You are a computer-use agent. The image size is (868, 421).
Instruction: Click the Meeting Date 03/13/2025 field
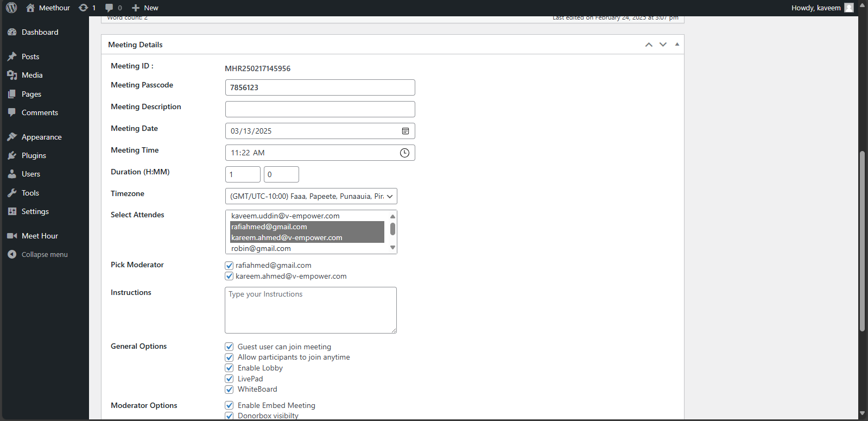[320, 131]
